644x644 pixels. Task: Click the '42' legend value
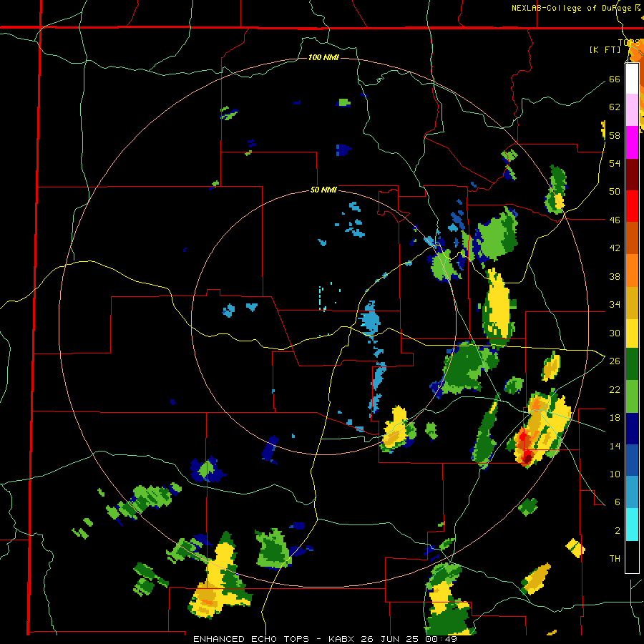pos(615,248)
